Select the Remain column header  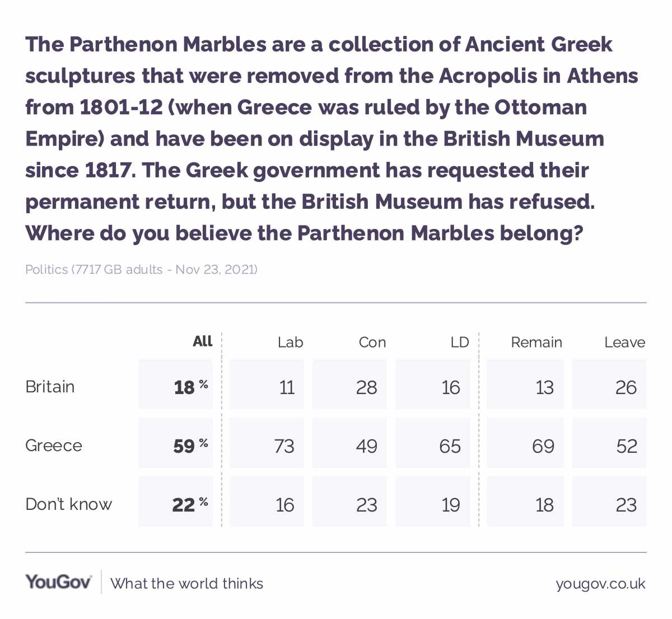pyautogui.click(x=536, y=342)
